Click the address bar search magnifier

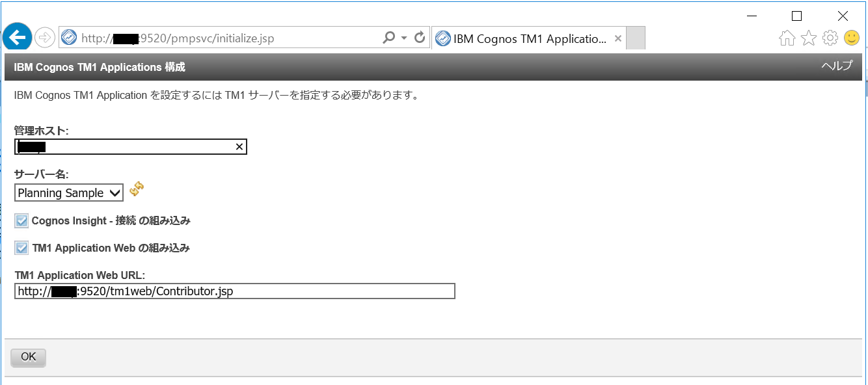click(x=389, y=38)
